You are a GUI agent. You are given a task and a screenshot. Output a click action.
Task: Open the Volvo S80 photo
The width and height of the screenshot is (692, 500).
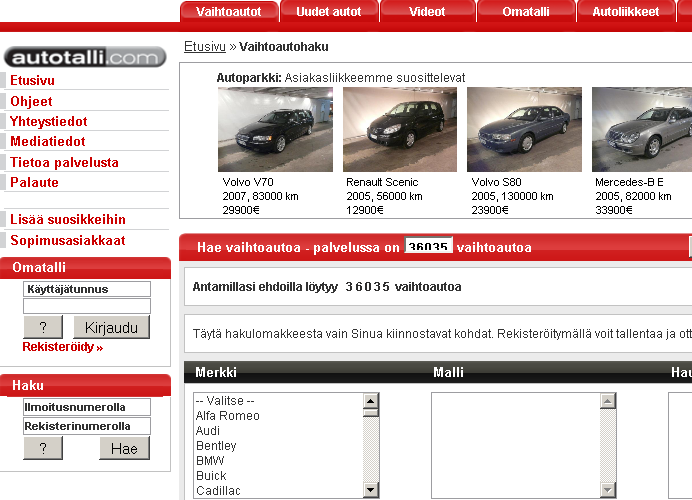pos(524,129)
